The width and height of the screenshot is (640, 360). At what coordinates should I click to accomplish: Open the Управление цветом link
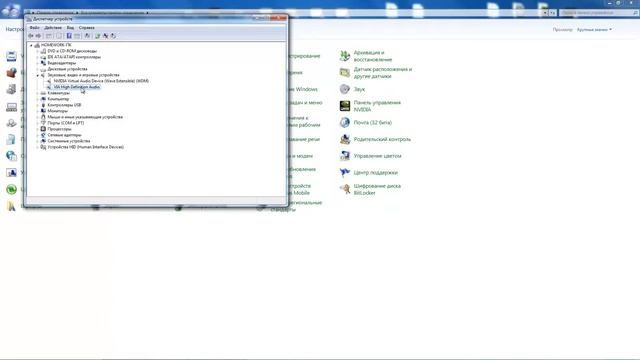[x=378, y=156]
